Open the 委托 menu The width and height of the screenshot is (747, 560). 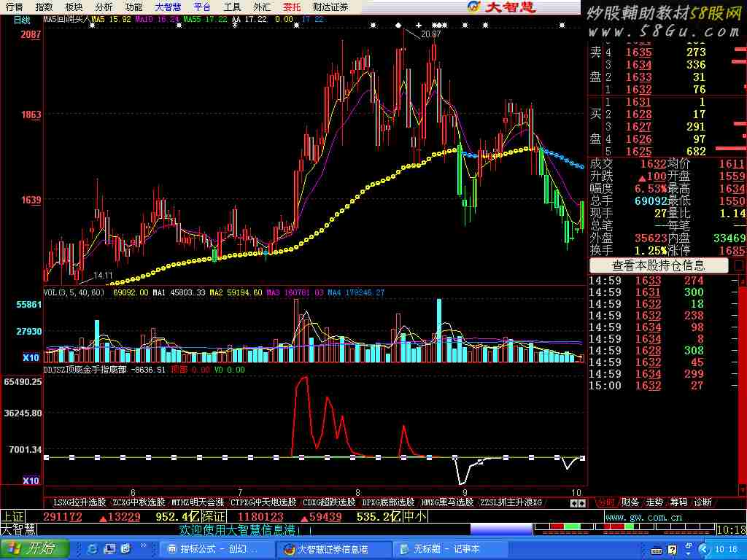click(x=292, y=7)
